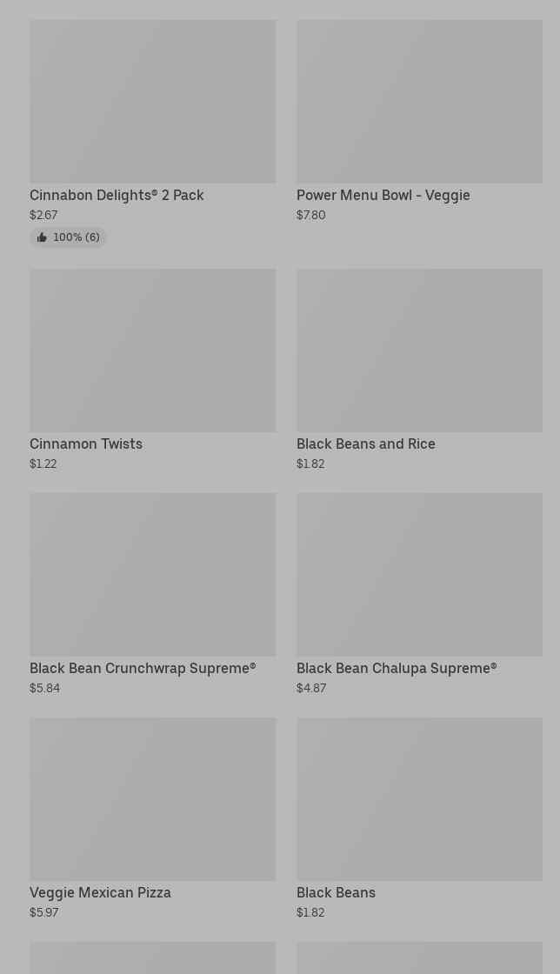Click the Cinnabon Delights 2 Pack title
Screen dimensions: 560x974
coord(117,196)
